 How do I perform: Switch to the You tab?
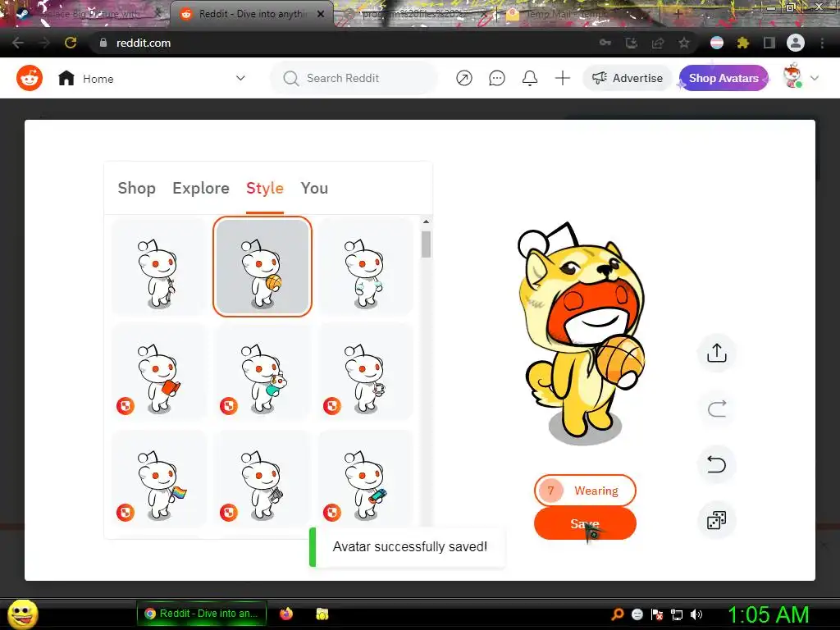click(x=314, y=188)
